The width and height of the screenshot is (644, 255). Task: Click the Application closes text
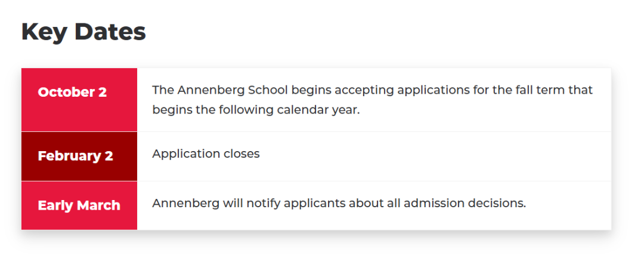click(206, 154)
